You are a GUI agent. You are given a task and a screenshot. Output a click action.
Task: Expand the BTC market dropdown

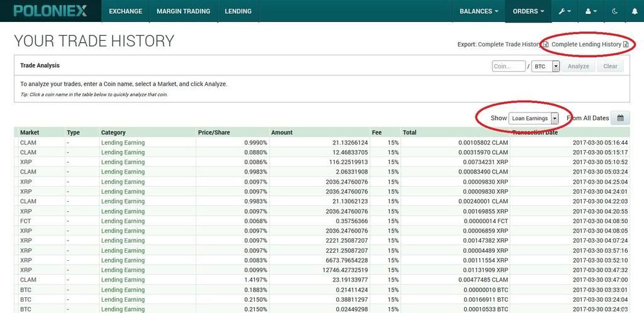tap(555, 66)
